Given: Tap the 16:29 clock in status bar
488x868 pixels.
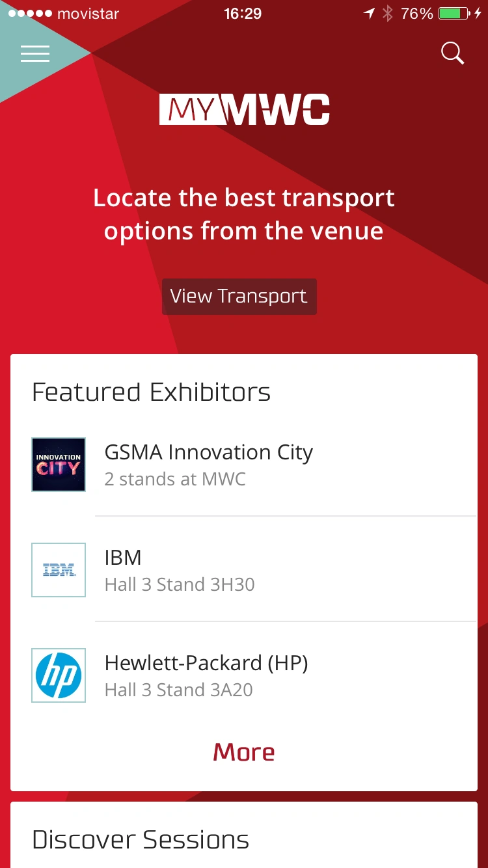Looking at the screenshot, I should [243, 14].
